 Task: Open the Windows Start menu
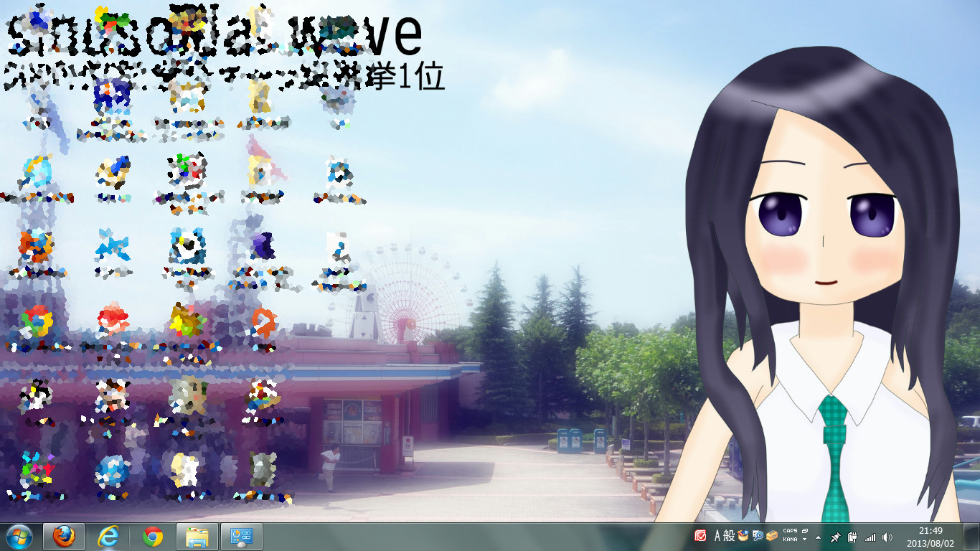pos(19,537)
